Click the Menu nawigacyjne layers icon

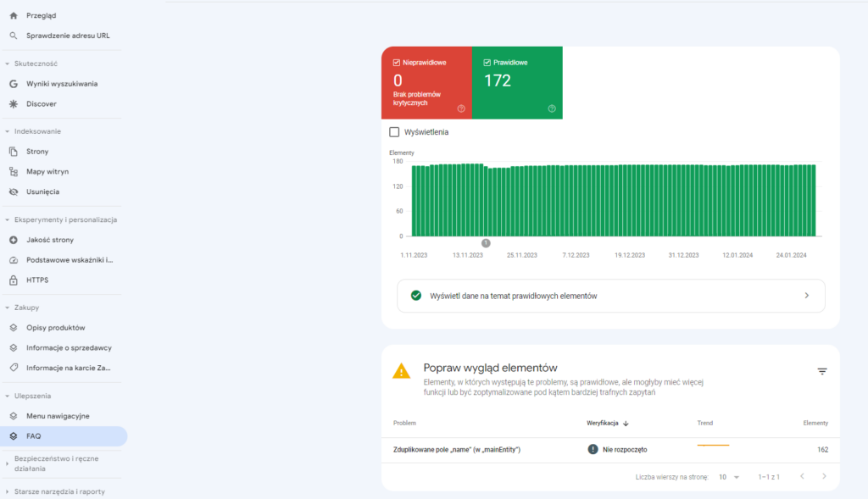coord(14,416)
